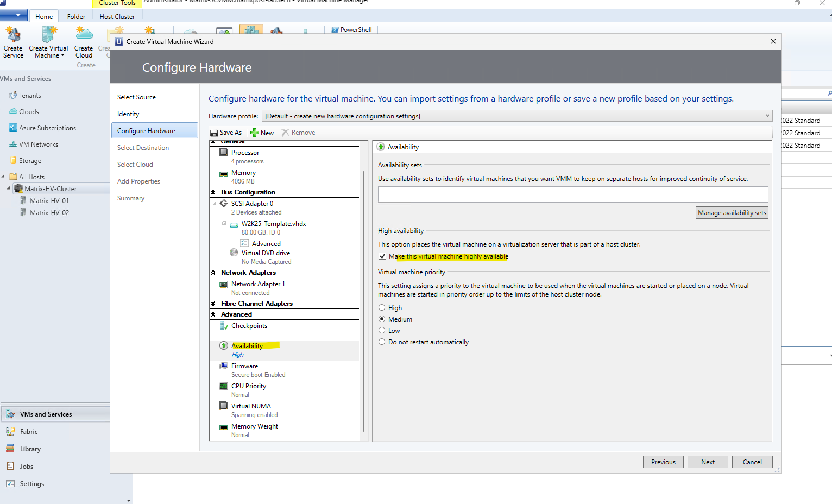
Task: Collapse the Network Adapters section
Action: (213, 273)
